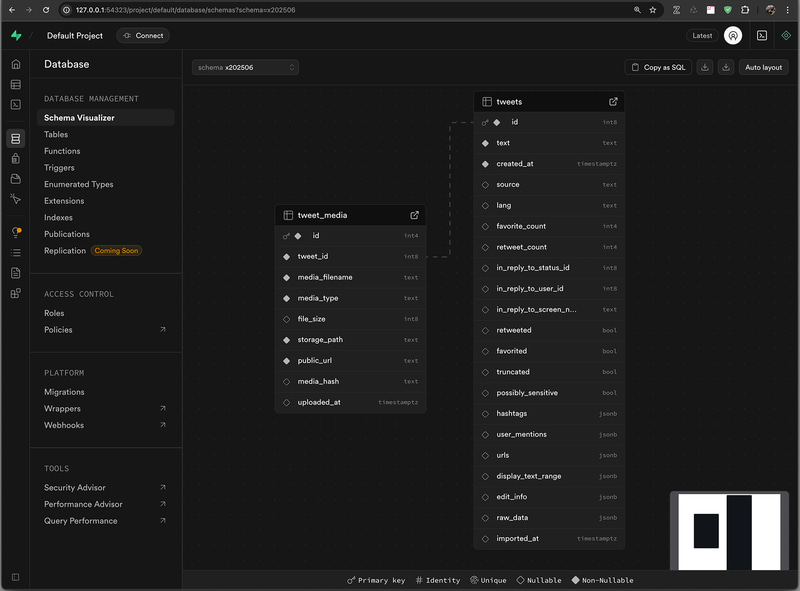The height and width of the screenshot is (591, 800).
Task: Click the storage_path column row
Action: [x=351, y=340]
